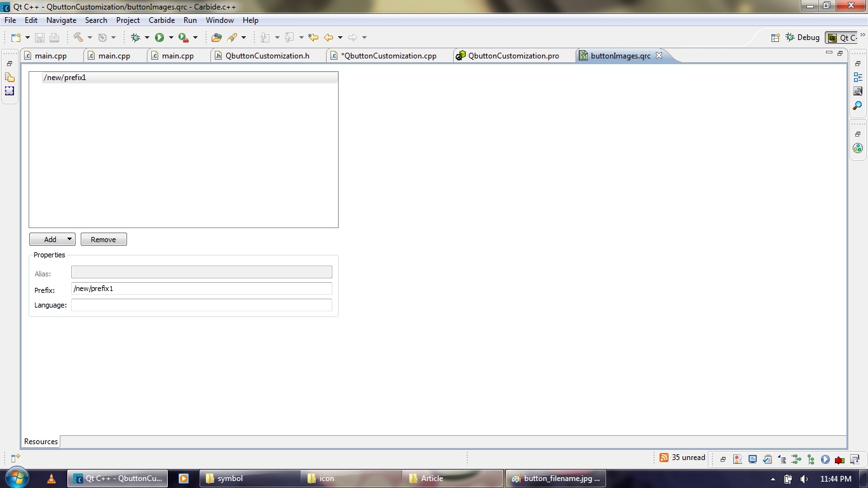868x488 pixels.
Task: Run the application using the green Run icon
Action: (159, 37)
